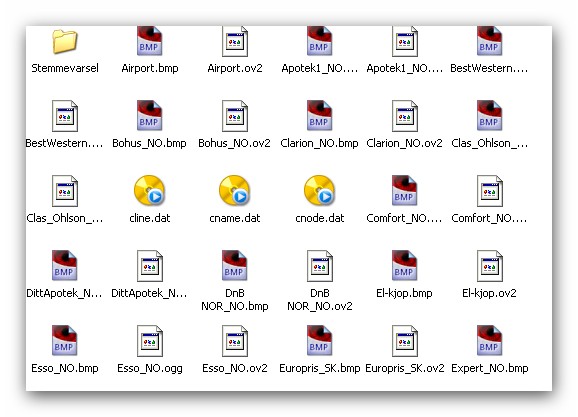Screen dimensions: 578x417
Task: Select the BestWestern file with BMP icon
Action: 490,41
